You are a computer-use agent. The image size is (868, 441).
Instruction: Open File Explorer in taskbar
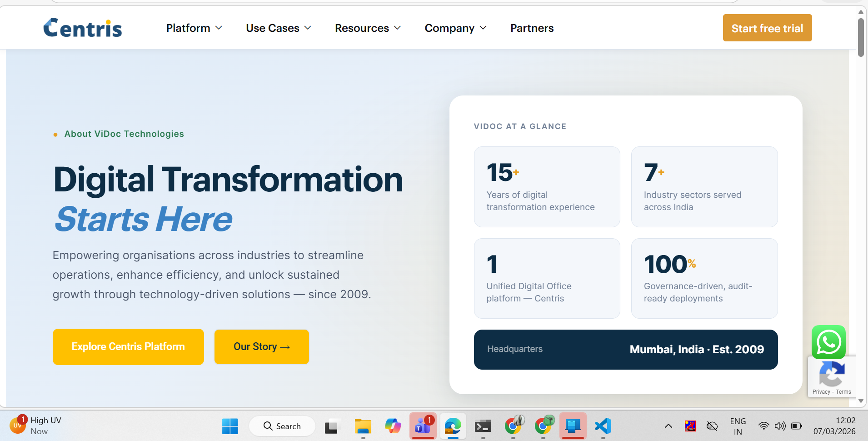(363, 426)
